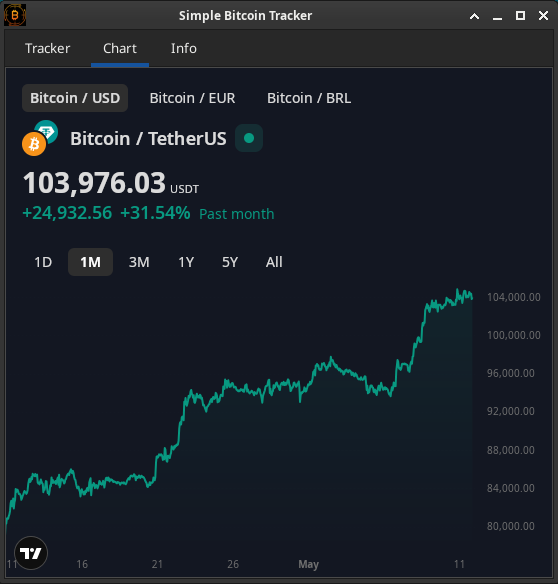Click the green market status dot

pyautogui.click(x=249, y=138)
